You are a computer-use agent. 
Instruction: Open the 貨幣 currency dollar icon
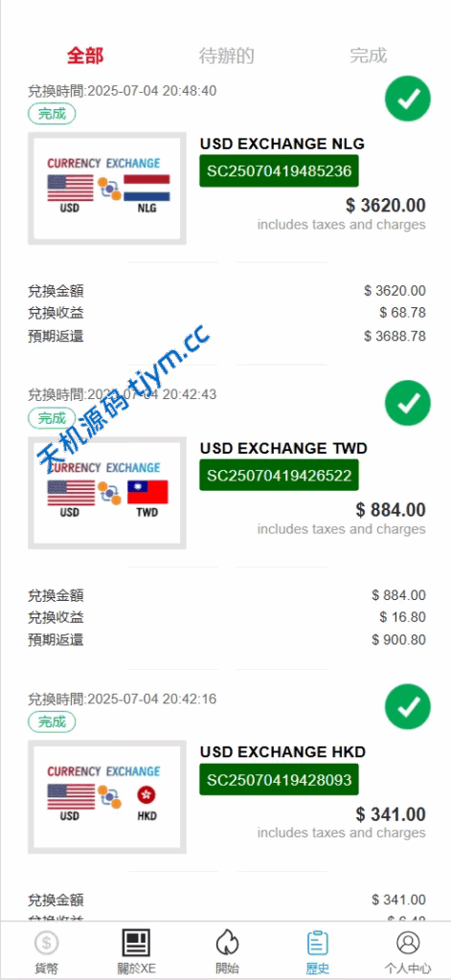coord(46,942)
